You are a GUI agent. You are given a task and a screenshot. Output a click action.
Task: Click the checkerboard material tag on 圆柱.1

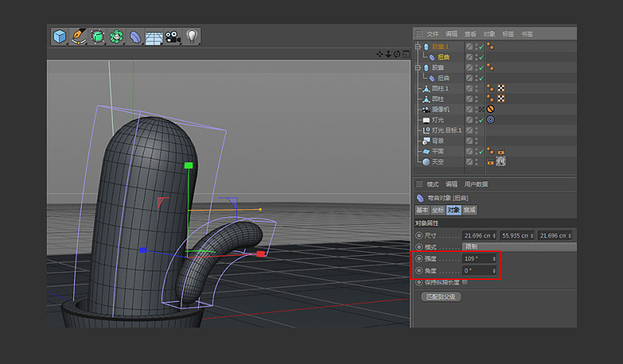[x=501, y=89]
